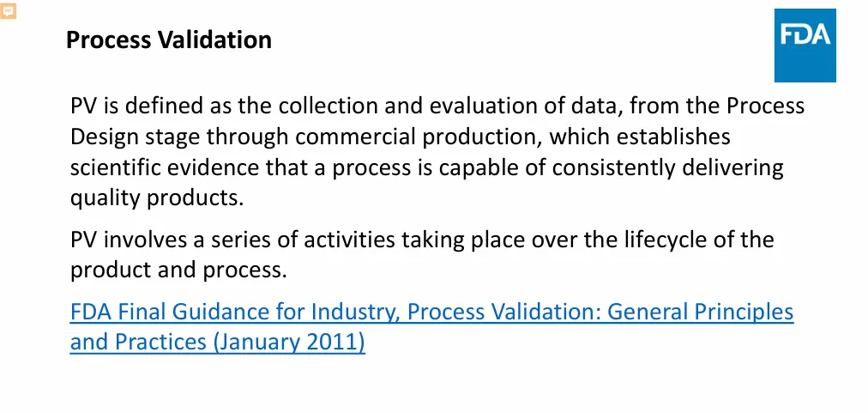Click the word "Design" starting the second line
Viewport: 868px width, 413px height.
(x=105, y=137)
